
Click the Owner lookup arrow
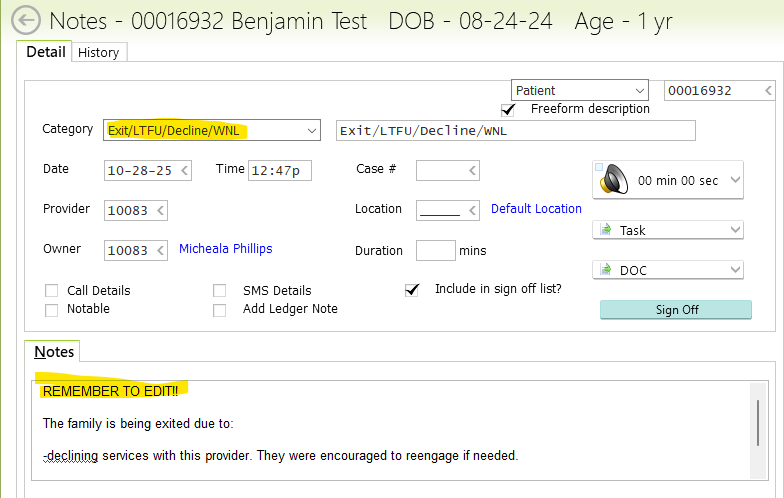click(x=160, y=250)
